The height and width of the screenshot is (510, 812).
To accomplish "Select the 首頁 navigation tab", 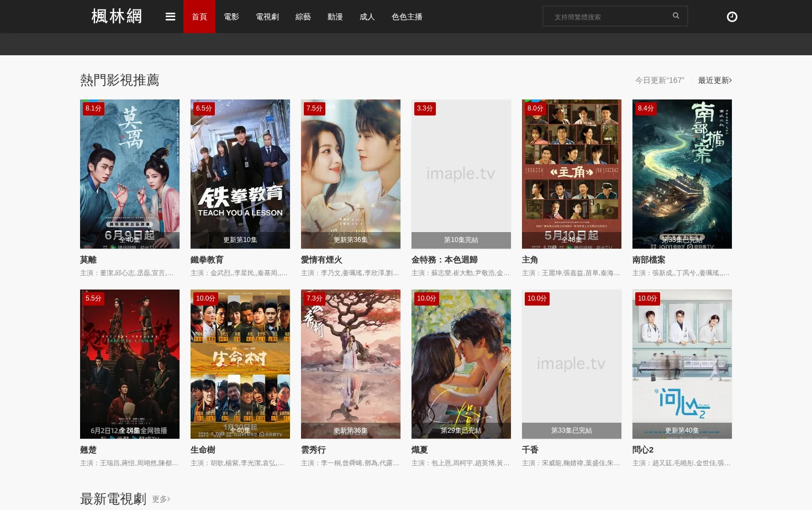I will click(x=199, y=17).
